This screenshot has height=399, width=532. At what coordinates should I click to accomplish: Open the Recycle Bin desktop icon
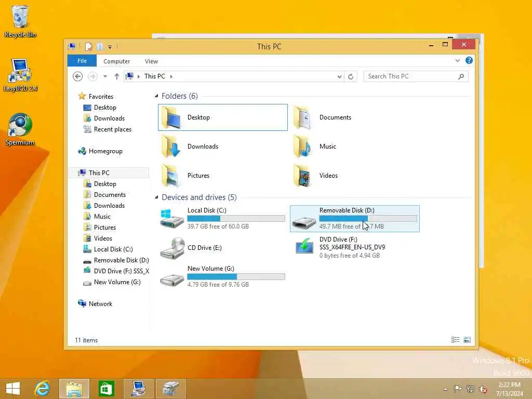click(20, 21)
